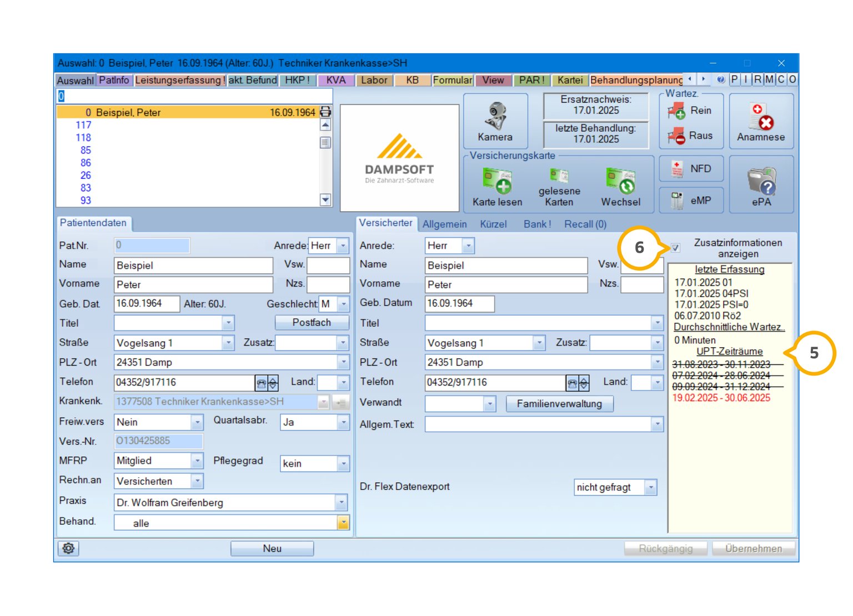853x616 pixels.
Task: Remove patient from waiting room with Raus
Action: [691, 136]
